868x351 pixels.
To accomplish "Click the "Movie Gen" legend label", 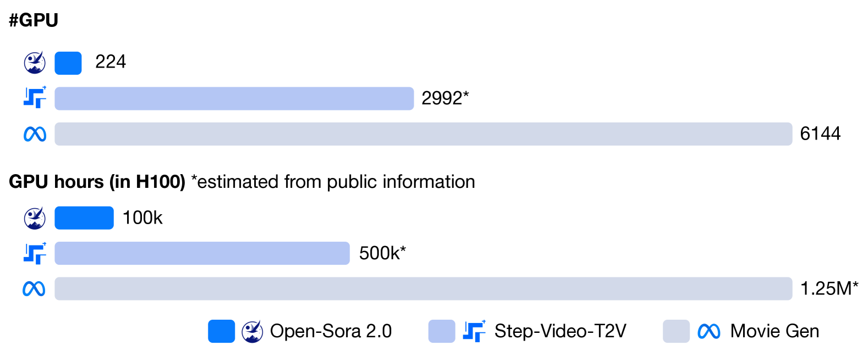I will coord(774,331).
